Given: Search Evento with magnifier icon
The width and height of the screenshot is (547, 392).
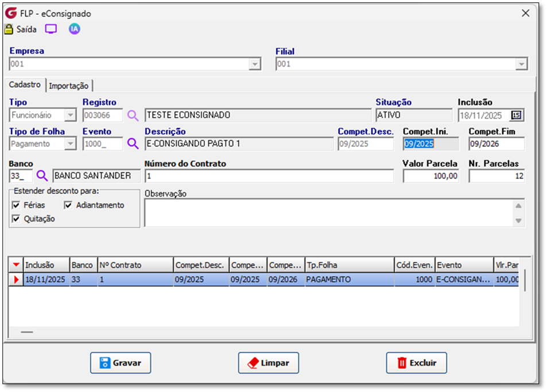Looking at the screenshot, I should (133, 143).
